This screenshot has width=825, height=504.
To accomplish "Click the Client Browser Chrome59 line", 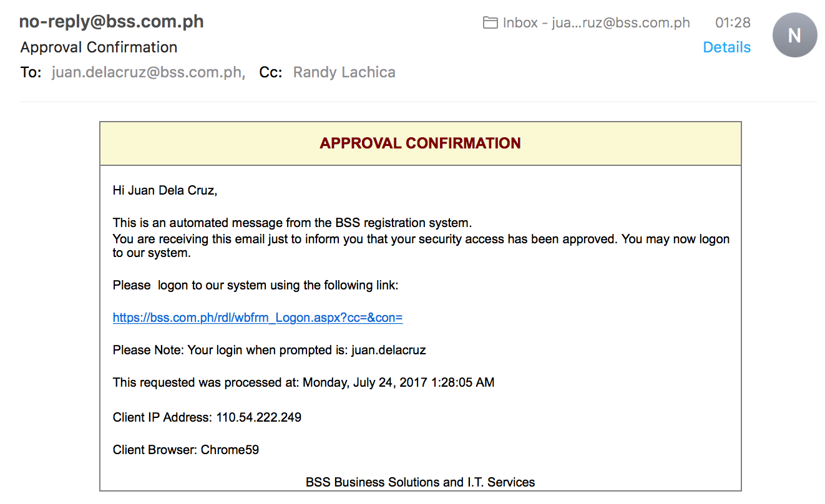I will coord(186,450).
